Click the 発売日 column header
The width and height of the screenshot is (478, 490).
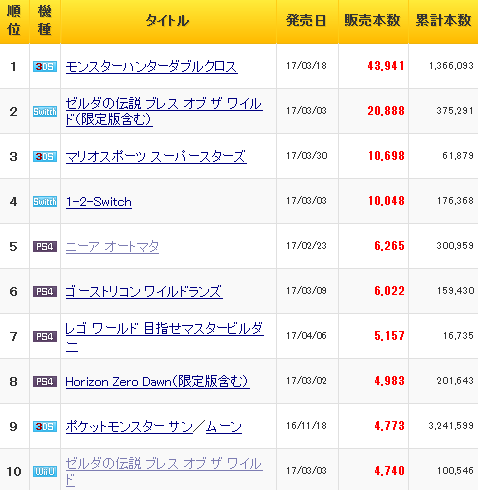pyautogui.click(x=306, y=21)
